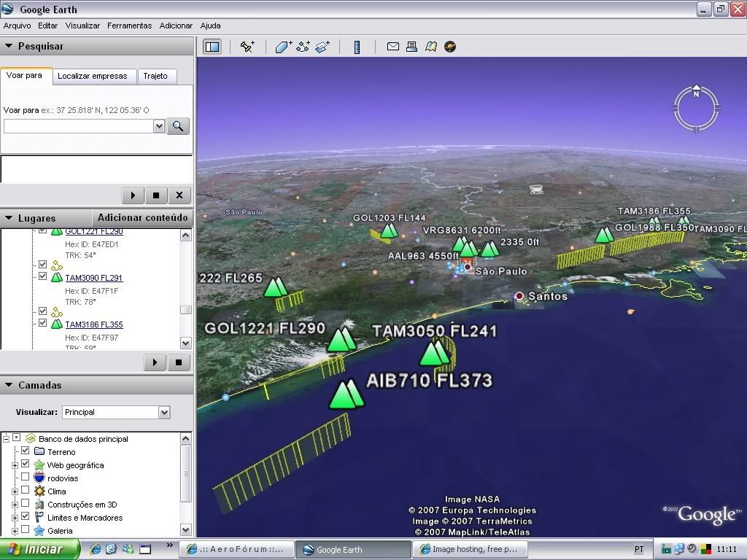Screen dimensions: 747x560
Task: Click the Camadas list scrollbar thumb
Action: click(x=185, y=473)
